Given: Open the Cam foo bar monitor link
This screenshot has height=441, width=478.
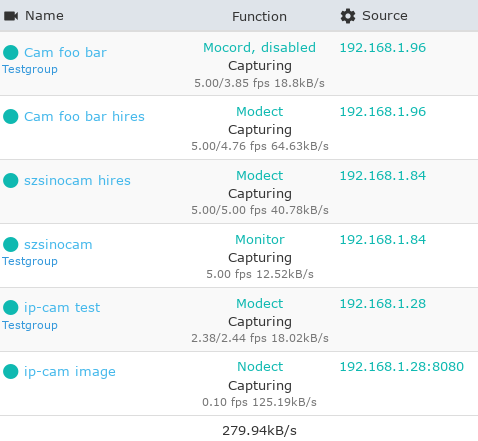Looking at the screenshot, I should click(x=65, y=52).
